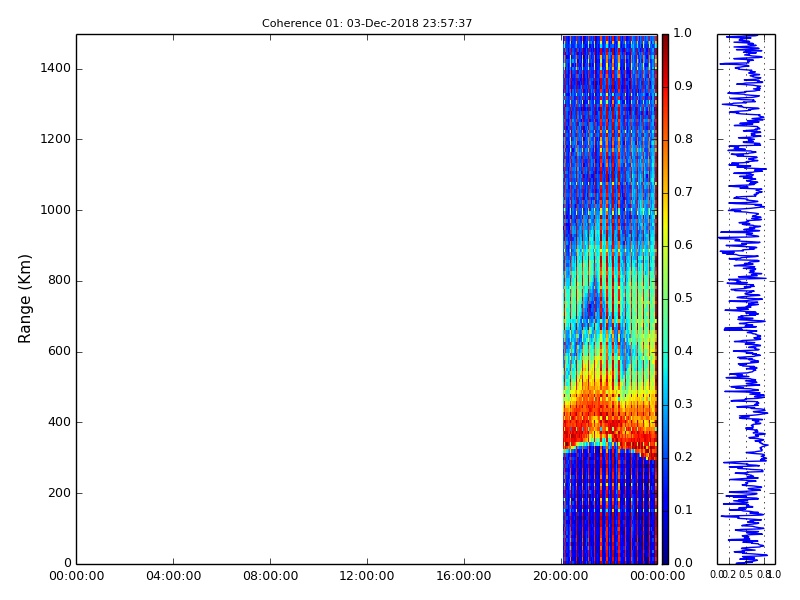
Task: Click the colorbar 0.7 value label
Action: pos(683,192)
